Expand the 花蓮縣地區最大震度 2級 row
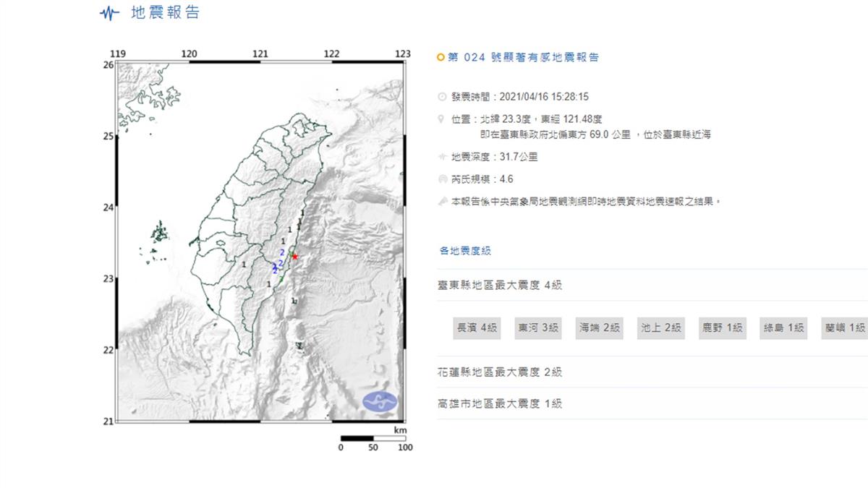 [x=500, y=372]
